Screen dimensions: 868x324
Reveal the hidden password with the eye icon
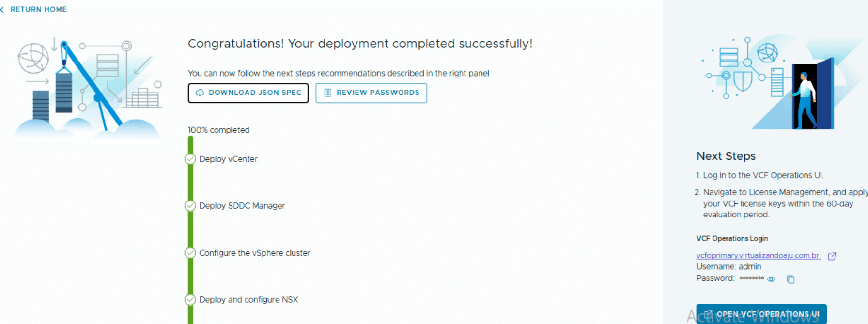click(x=771, y=279)
